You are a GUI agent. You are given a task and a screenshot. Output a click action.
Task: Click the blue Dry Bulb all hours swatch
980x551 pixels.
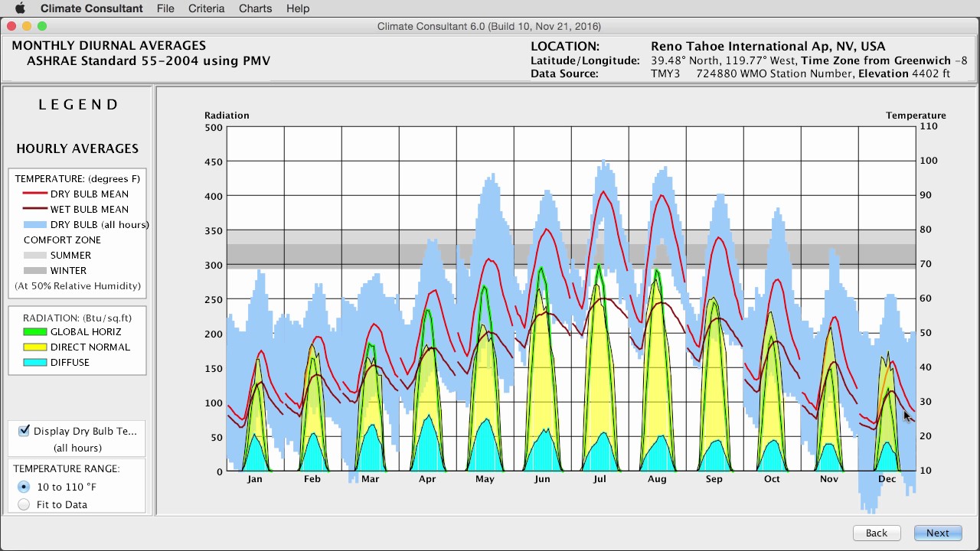coord(34,224)
